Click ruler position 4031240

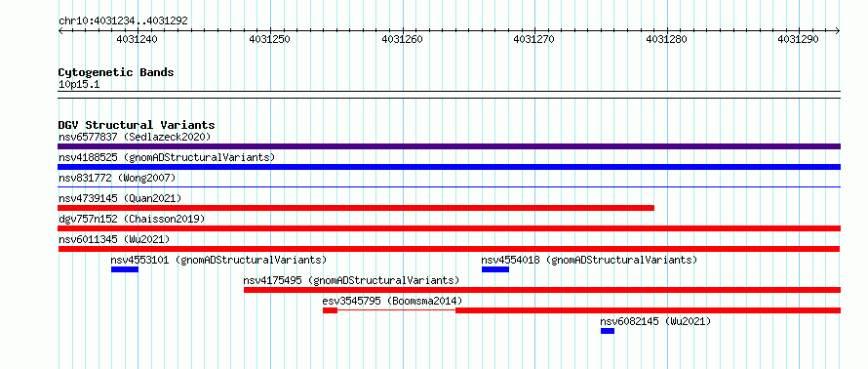(137, 39)
